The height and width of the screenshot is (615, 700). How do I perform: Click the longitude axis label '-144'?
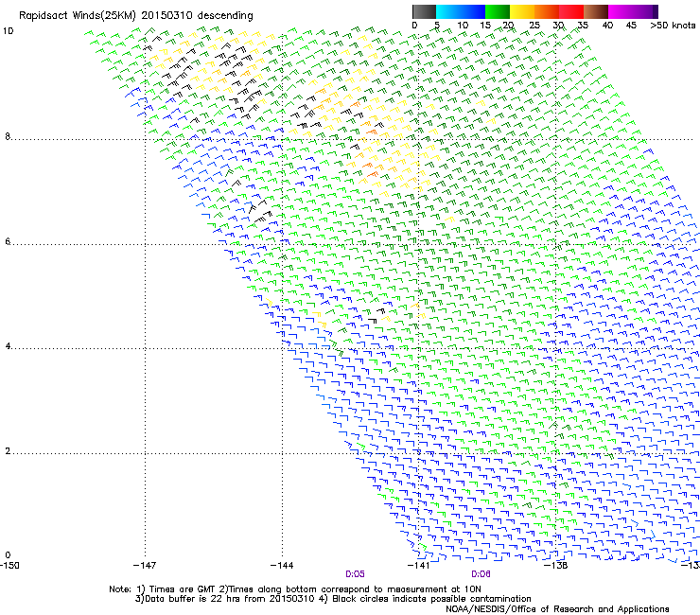point(282,566)
